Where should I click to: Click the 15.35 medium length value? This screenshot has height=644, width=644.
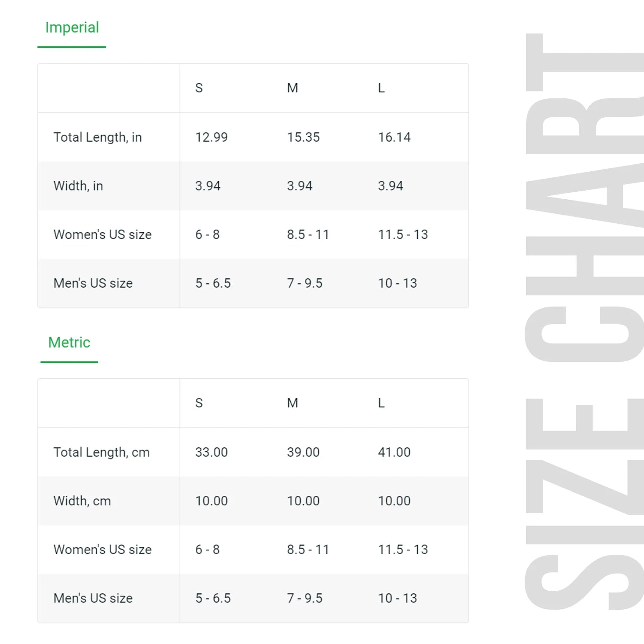(303, 137)
